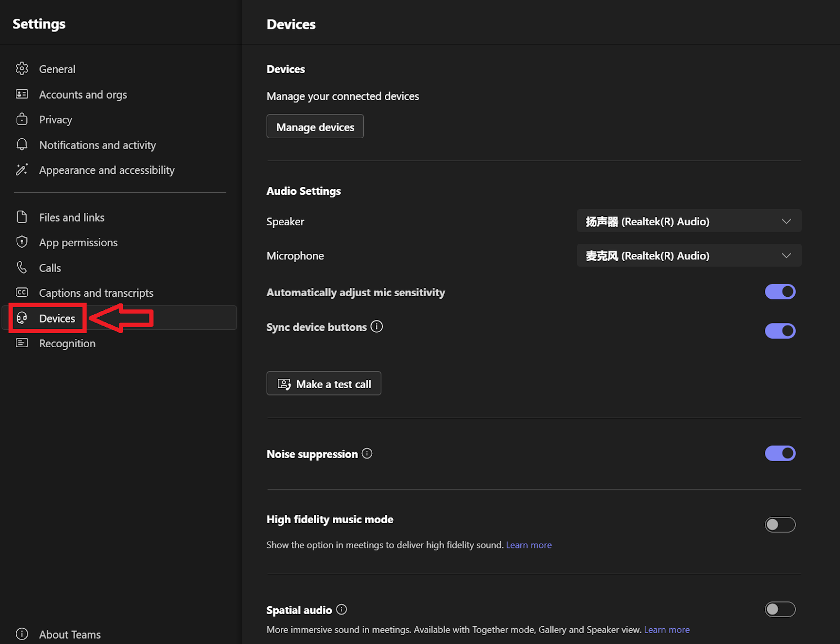Click the Speaker dropdown chevron arrow
The height and width of the screenshot is (644, 840).
tap(786, 221)
